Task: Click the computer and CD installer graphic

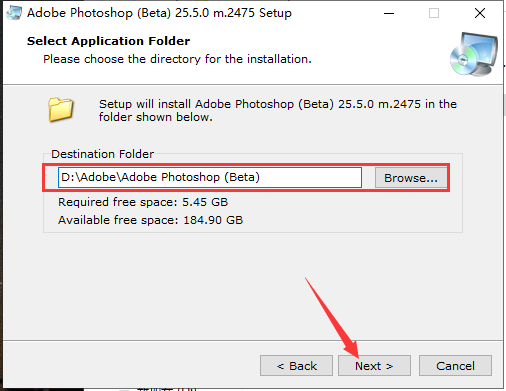Action: click(x=474, y=54)
